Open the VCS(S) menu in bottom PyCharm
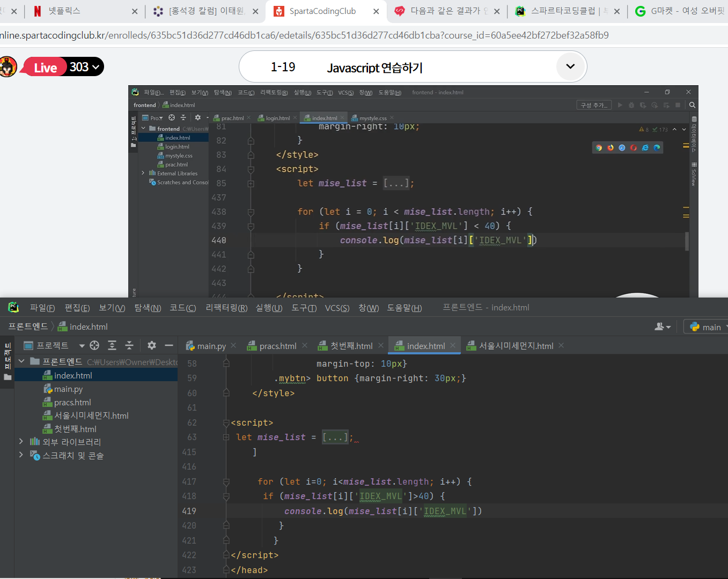 tap(337, 308)
